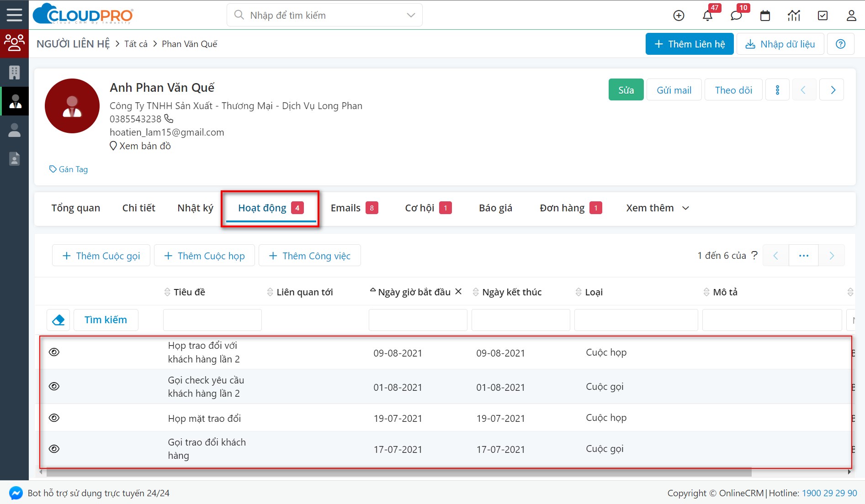The image size is (865, 504).
Task: Go to previous contact record arrow
Action: point(803,90)
